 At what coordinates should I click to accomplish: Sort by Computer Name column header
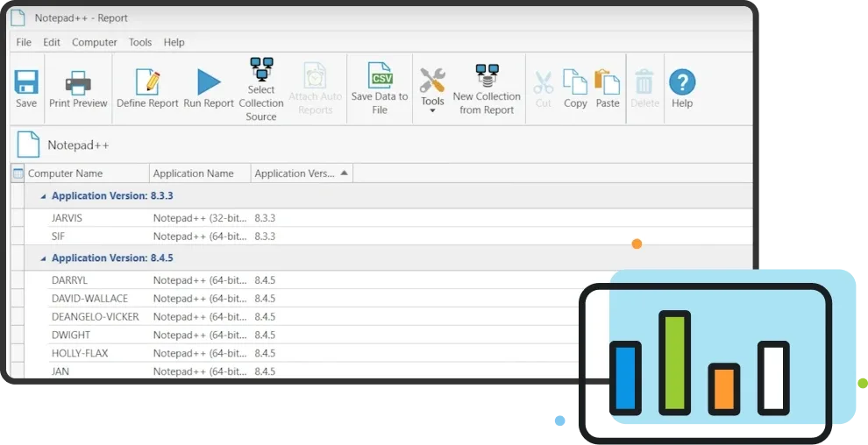click(87, 173)
